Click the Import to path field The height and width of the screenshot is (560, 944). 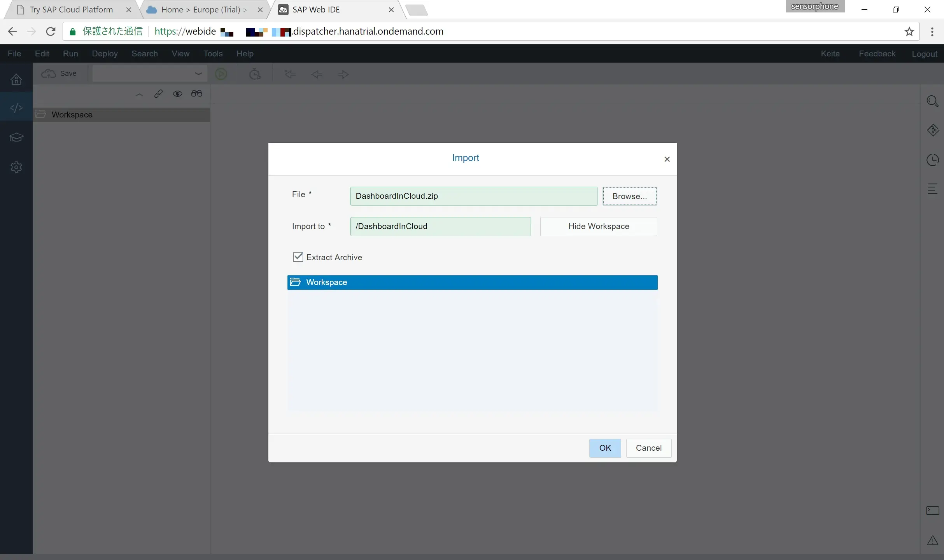440,226
